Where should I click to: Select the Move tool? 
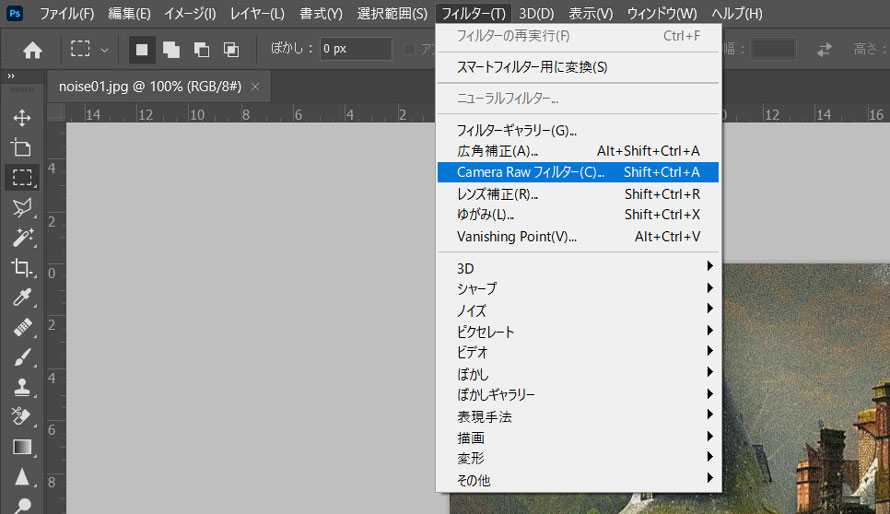click(x=22, y=118)
